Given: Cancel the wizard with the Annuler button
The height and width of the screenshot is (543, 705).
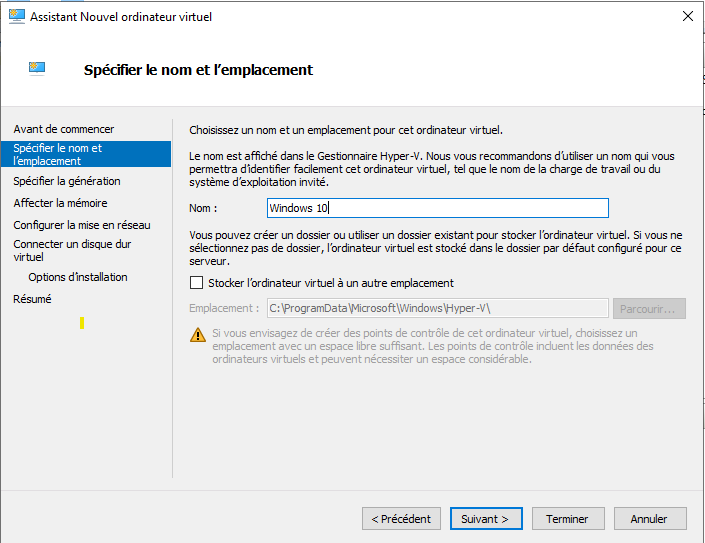Looking at the screenshot, I should click(x=649, y=519).
